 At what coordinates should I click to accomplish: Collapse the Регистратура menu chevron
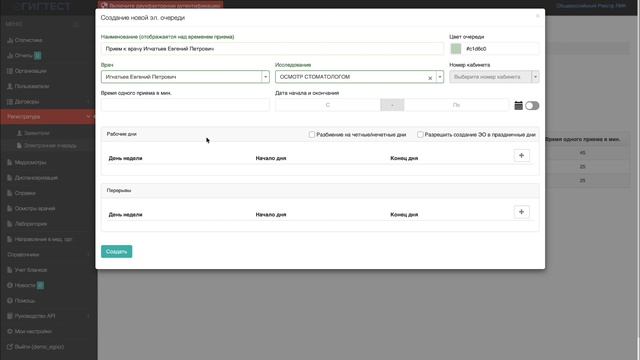[88, 117]
